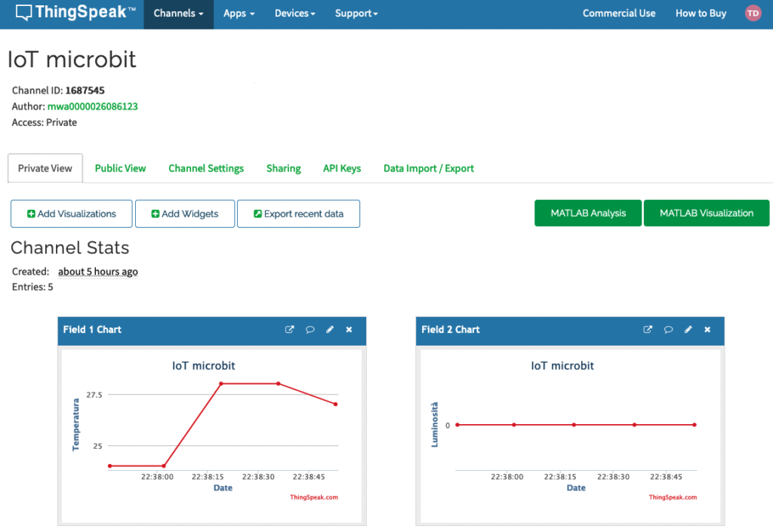
Task: Click the ThingSpeak.com link in Field 1 chart
Action: 313,497
